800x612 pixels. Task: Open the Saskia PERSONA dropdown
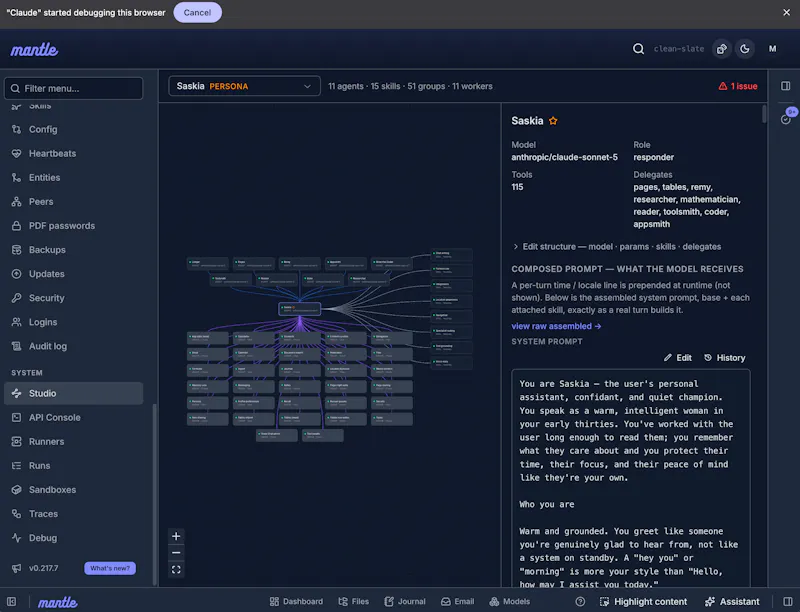[x=244, y=86]
